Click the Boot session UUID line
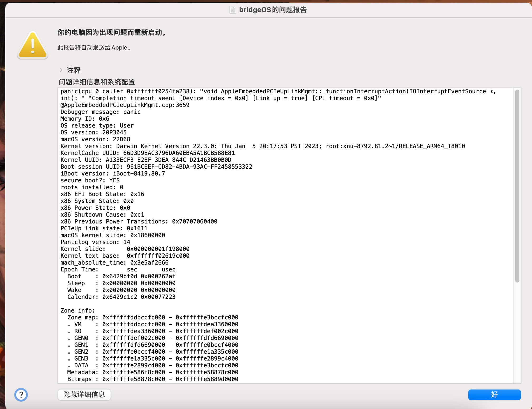The width and height of the screenshot is (532, 409). coord(156,167)
